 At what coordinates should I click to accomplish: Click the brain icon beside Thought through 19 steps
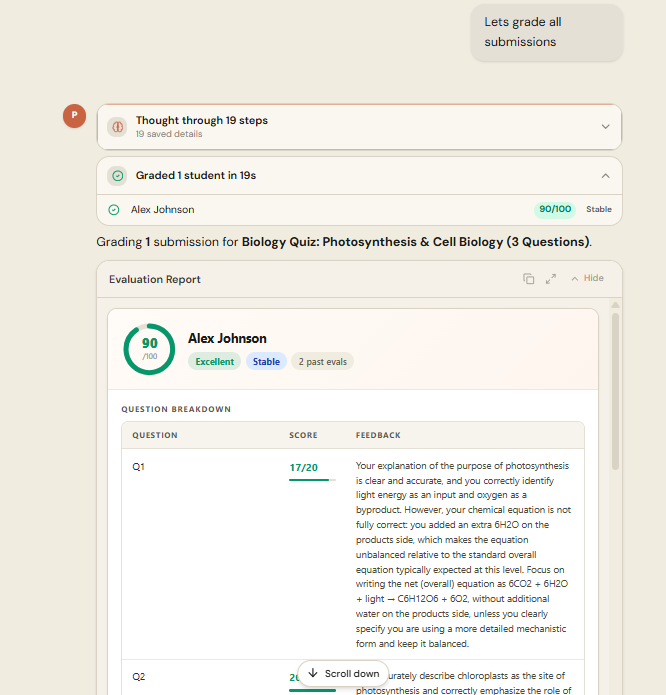(117, 127)
